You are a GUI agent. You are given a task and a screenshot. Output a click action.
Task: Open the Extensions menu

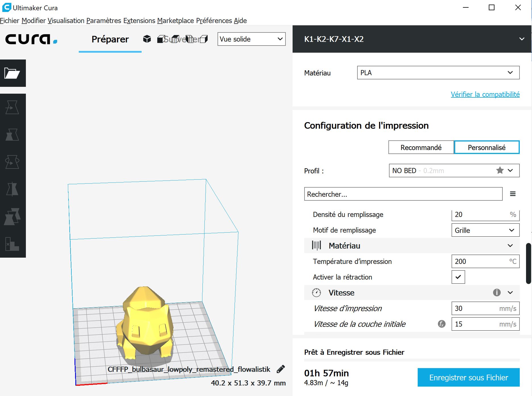pos(139,20)
